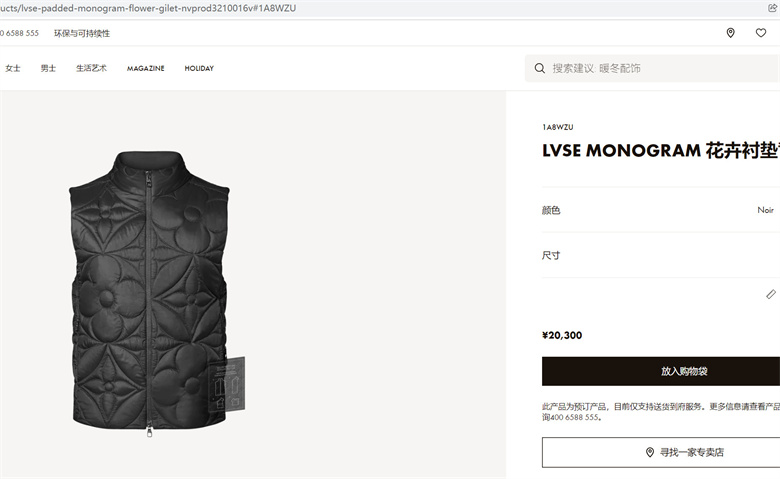Open the 男士 menu
This screenshot has width=780, height=479.
(x=48, y=68)
